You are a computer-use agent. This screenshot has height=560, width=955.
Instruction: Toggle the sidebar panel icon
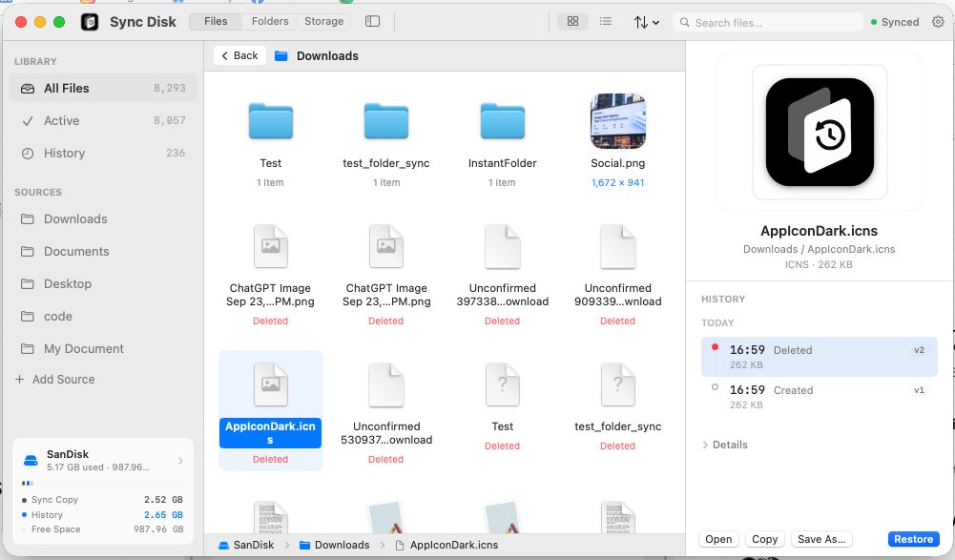click(372, 21)
